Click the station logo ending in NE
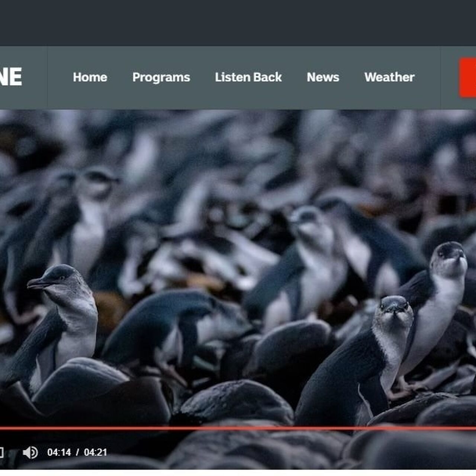 (x=11, y=77)
